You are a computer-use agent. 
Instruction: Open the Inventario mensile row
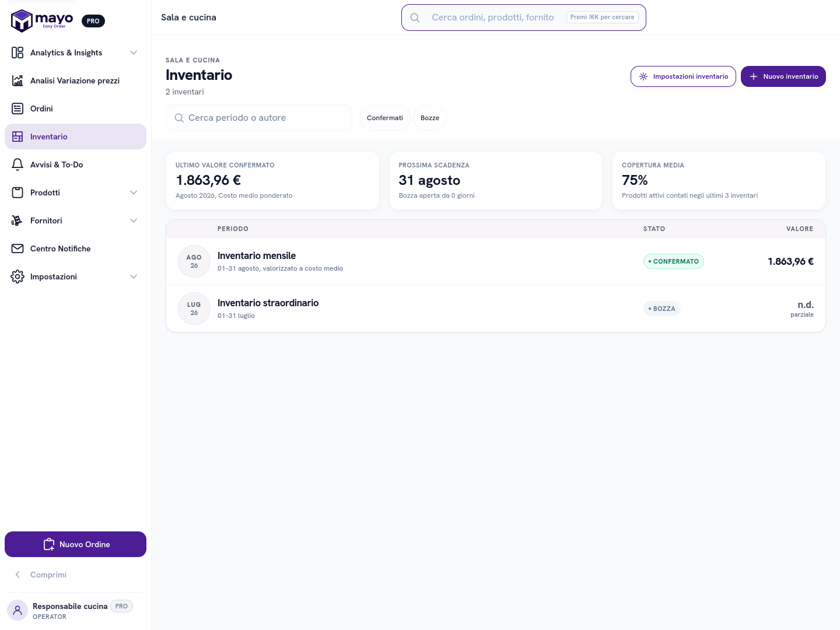[x=496, y=261]
